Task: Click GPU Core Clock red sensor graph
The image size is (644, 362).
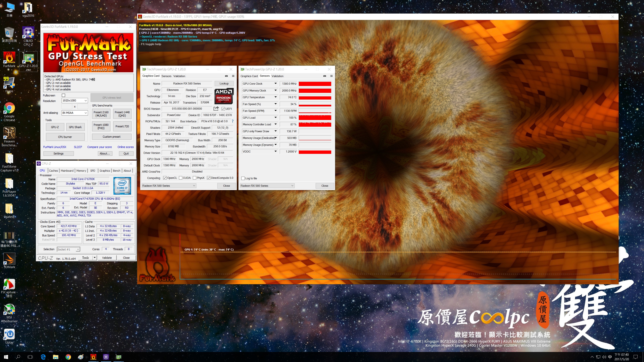Action: point(315,84)
